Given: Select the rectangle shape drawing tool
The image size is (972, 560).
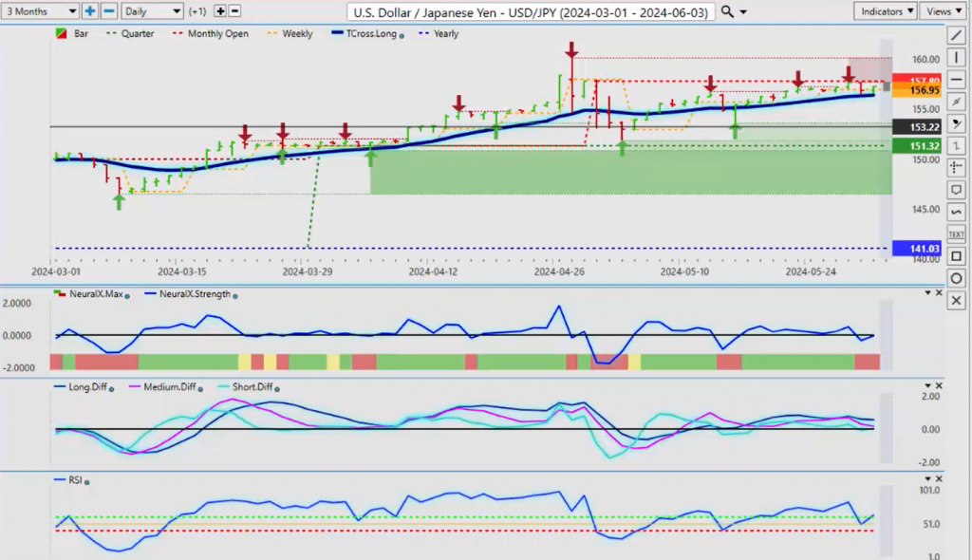Looking at the screenshot, I should coord(955,256).
